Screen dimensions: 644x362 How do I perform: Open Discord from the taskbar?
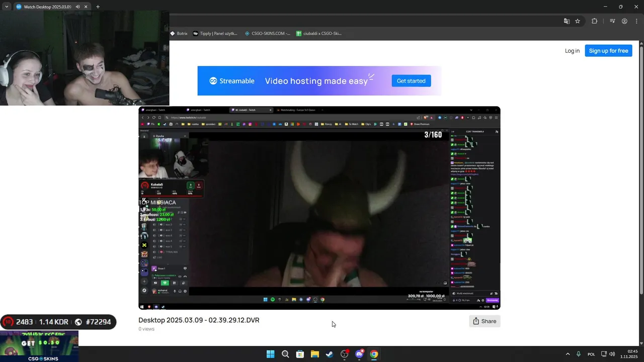[359, 354]
